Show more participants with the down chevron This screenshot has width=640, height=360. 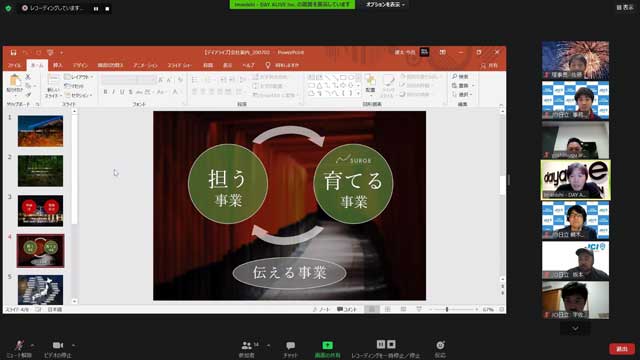click(575, 328)
